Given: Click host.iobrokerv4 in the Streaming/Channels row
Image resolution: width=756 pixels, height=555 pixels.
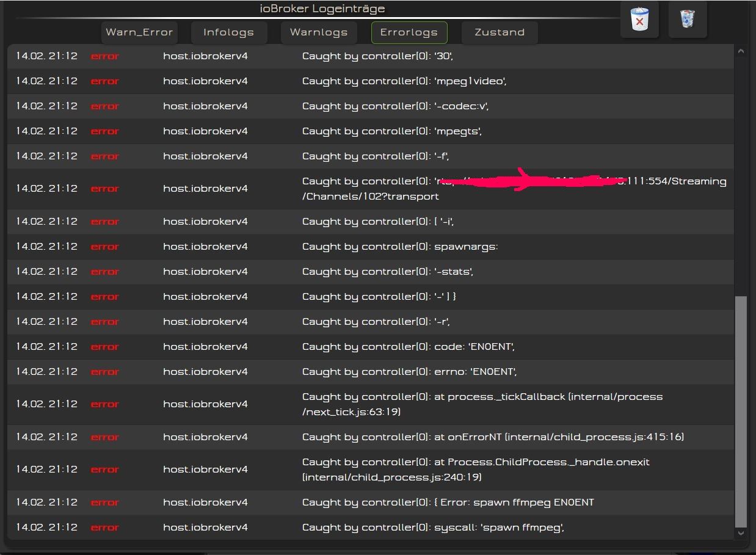Looking at the screenshot, I should pos(205,189).
